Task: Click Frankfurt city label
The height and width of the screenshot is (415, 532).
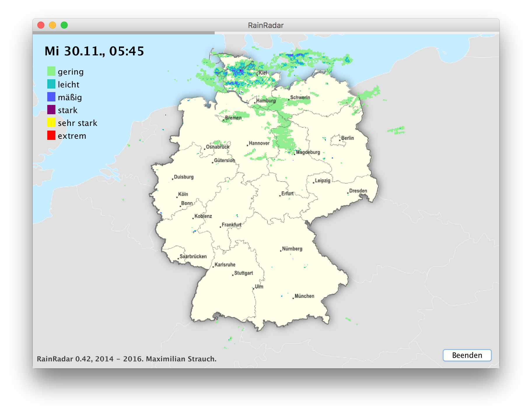Action: pos(232,225)
